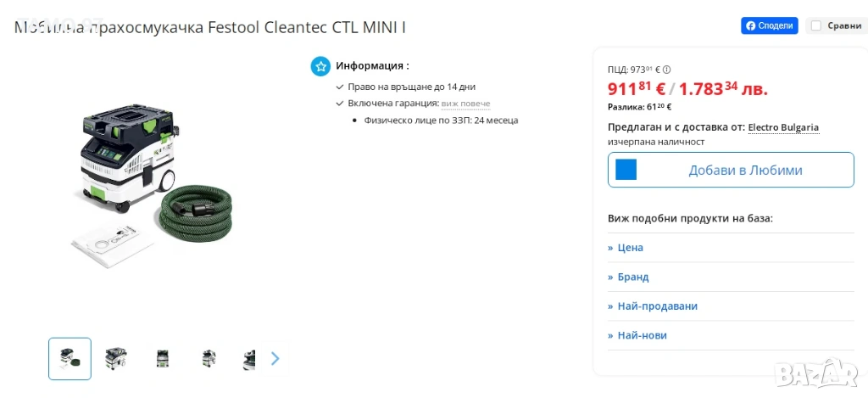
Task: Click the blue star Информация icon
Action: (320, 66)
